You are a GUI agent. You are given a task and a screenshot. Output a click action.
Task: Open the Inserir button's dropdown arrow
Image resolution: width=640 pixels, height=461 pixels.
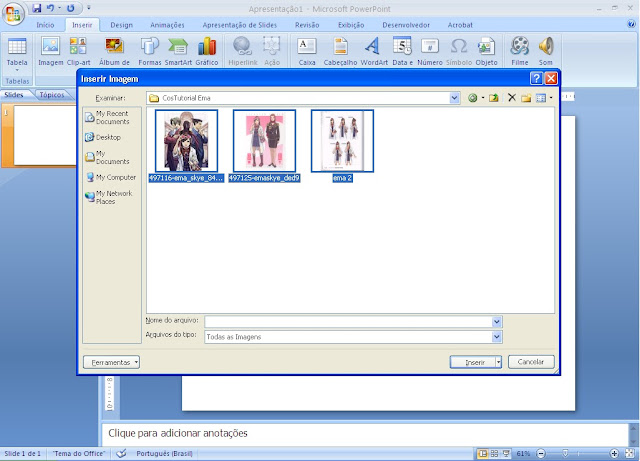point(498,362)
